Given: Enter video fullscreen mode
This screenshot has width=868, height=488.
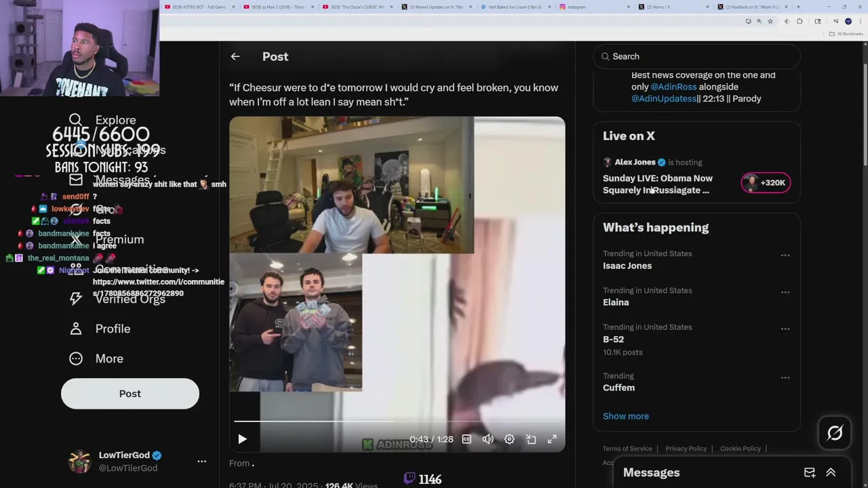Looking at the screenshot, I should [552, 439].
